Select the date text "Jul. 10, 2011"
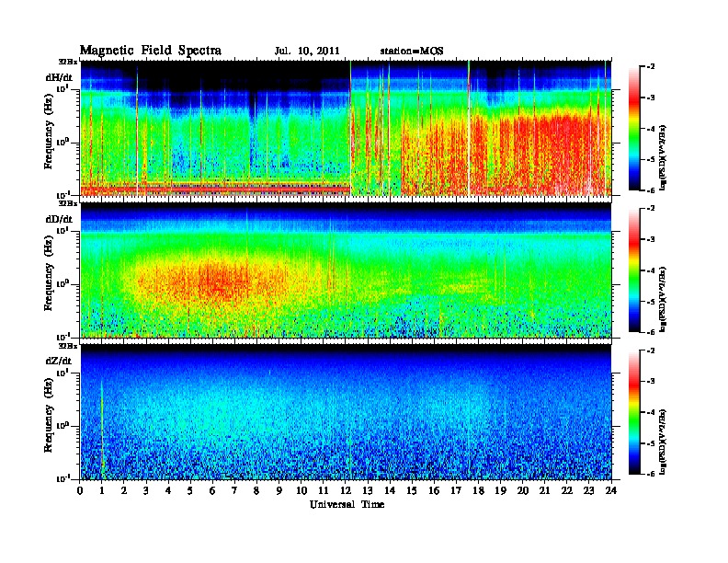Screen dimensions: 728x563 (x=307, y=52)
